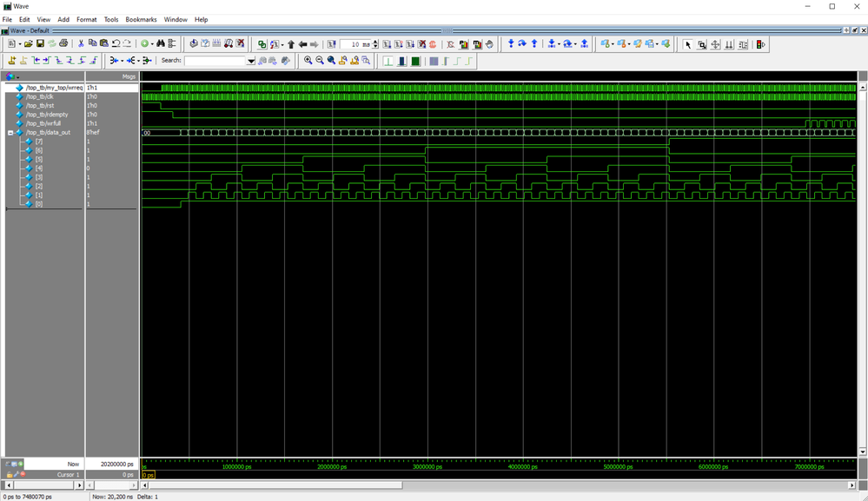Increase the run length with the up stepper
The width and height of the screenshot is (868, 501).
pyautogui.click(x=375, y=42)
